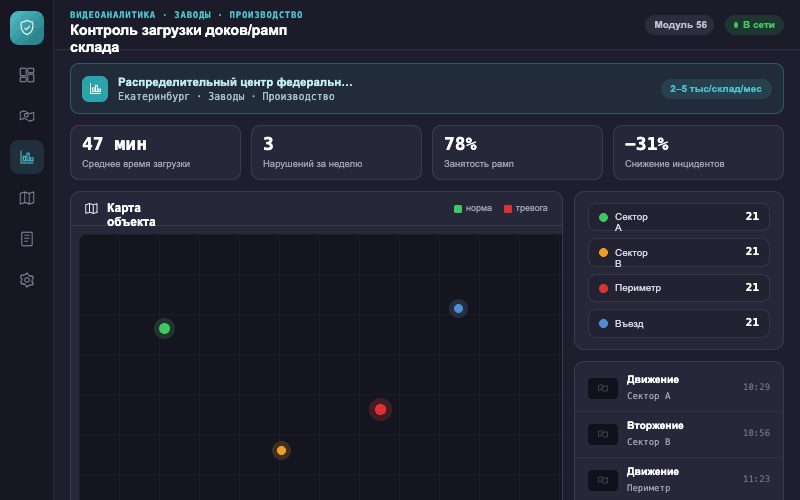Select the green marker on the map
Viewport: 800px width, 500px height.
point(164,329)
